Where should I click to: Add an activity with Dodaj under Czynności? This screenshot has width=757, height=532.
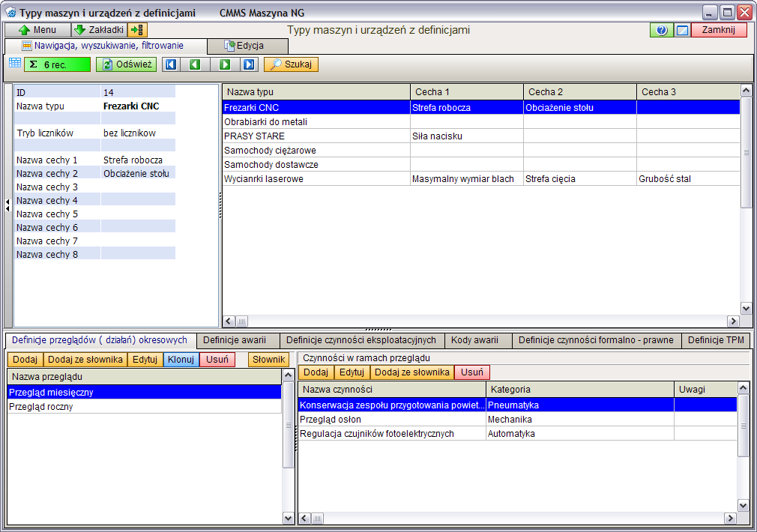coord(316,372)
